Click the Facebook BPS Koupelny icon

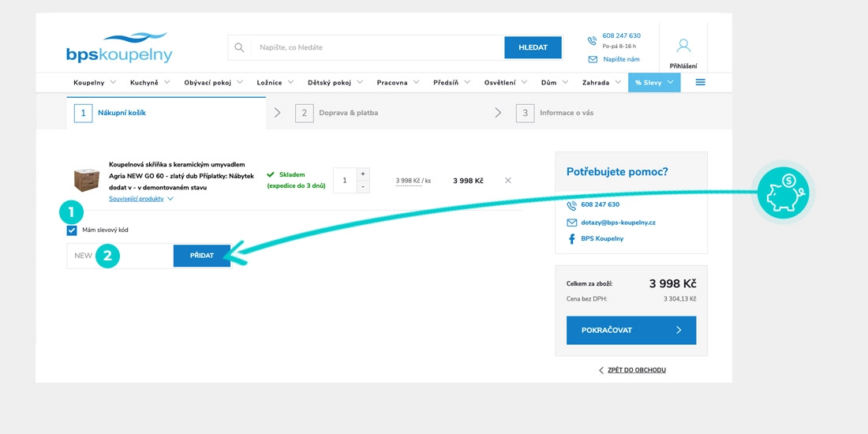(x=571, y=238)
